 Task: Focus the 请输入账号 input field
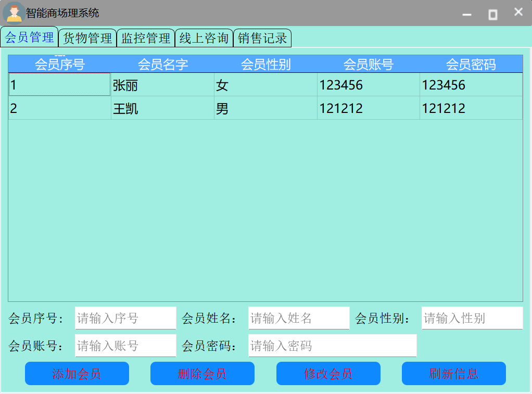pos(125,346)
